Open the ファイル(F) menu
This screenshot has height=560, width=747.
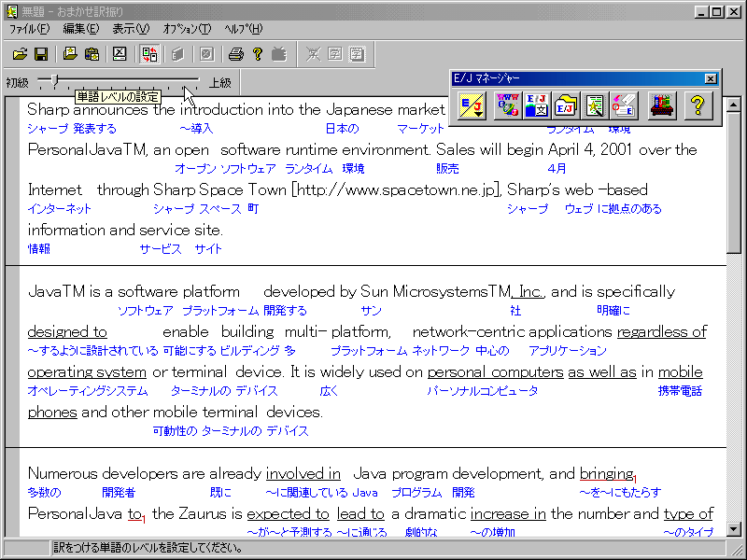(x=30, y=29)
